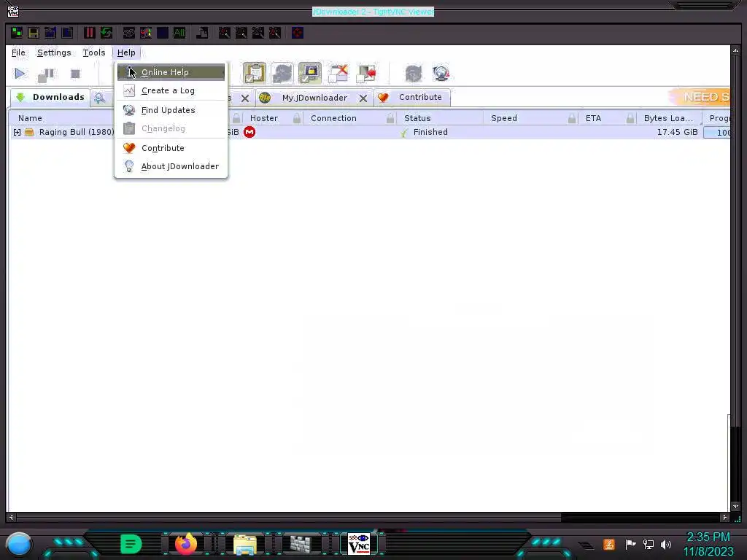Toggle the grey icon next to clipboard observer

tap(282, 74)
